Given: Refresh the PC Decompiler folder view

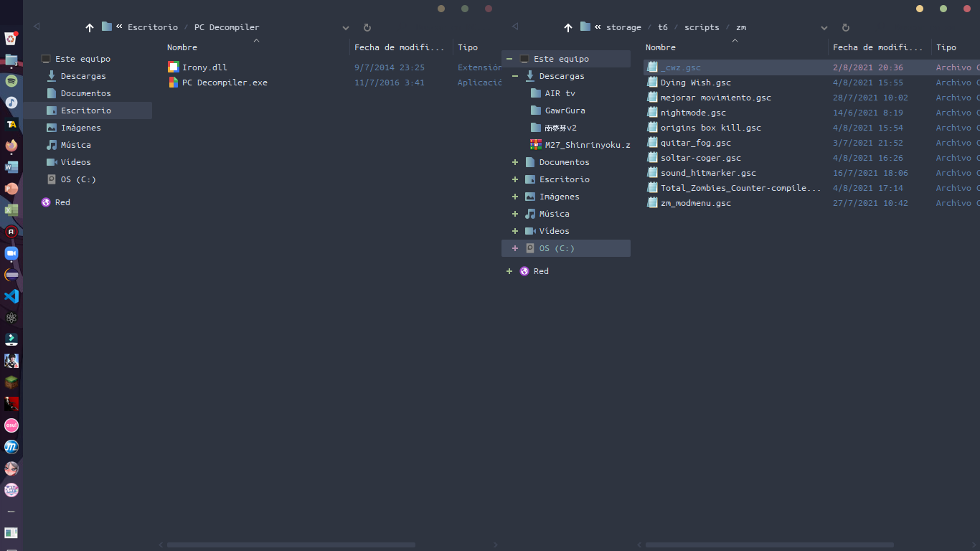Looking at the screenshot, I should tap(367, 27).
